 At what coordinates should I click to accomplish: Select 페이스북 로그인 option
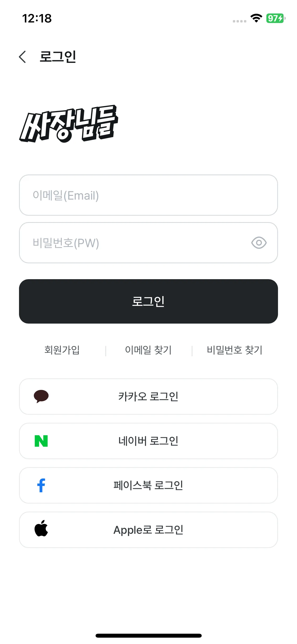click(148, 485)
